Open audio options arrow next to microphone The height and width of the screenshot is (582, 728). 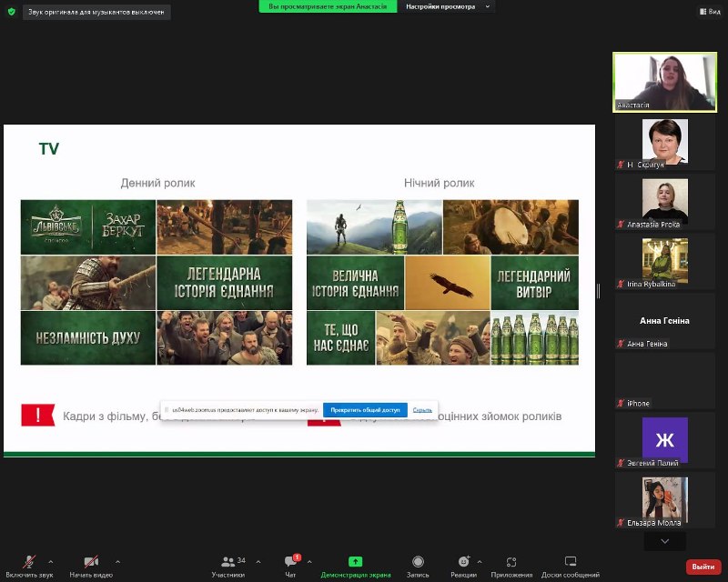[51, 562]
